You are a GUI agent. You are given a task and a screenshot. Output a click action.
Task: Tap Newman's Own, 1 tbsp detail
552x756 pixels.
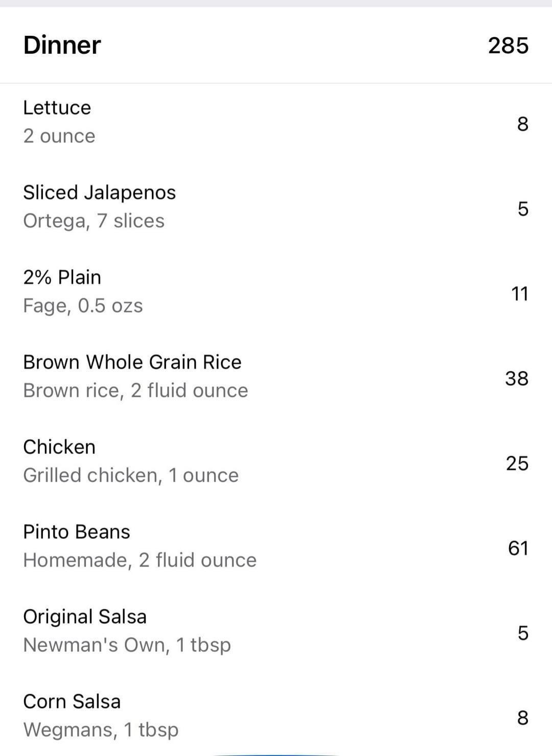tap(127, 645)
